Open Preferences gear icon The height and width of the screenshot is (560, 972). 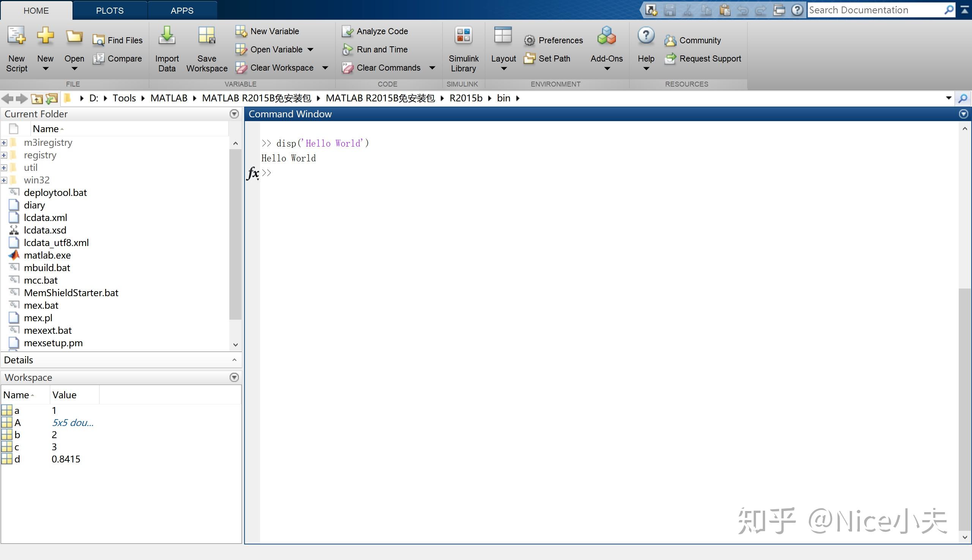coord(530,40)
